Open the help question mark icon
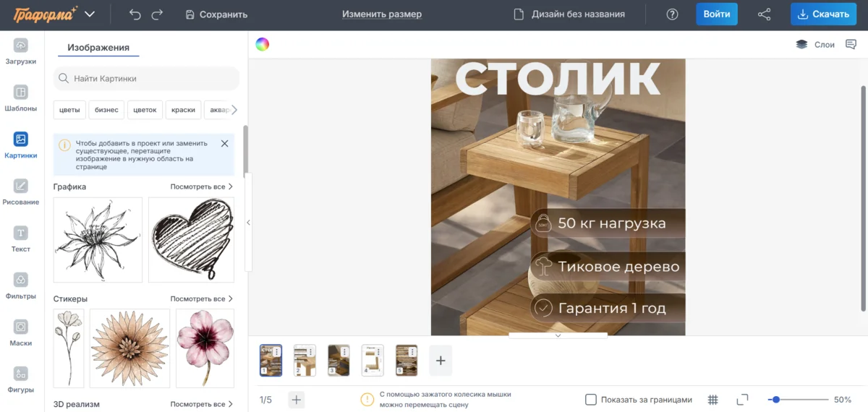This screenshot has width=868, height=412. pos(672,14)
